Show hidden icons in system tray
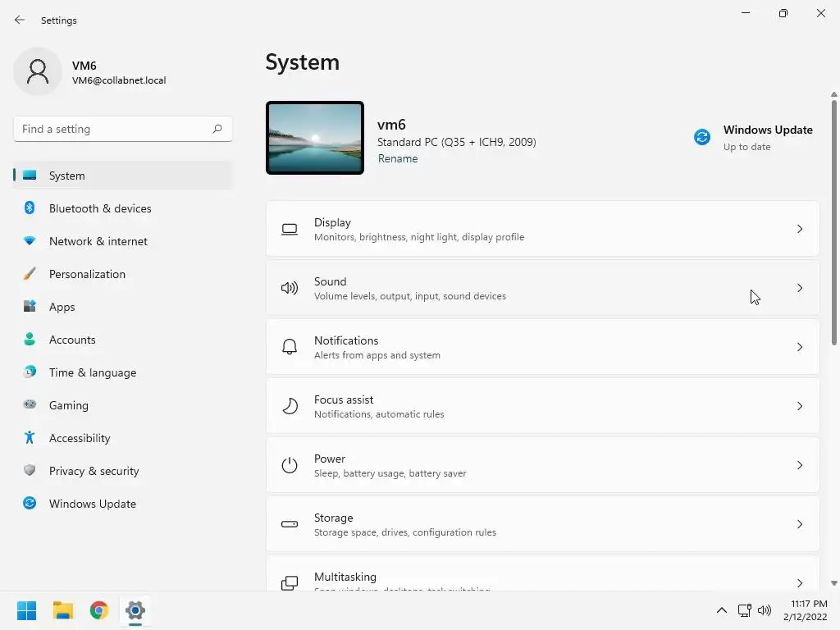Screen dimensions: 840x630 [722, 610]
